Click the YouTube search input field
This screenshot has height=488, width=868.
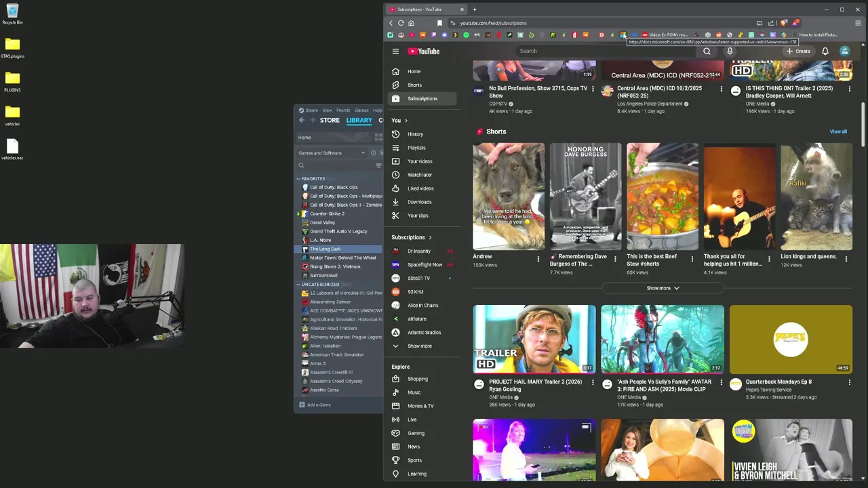[605, 51]
